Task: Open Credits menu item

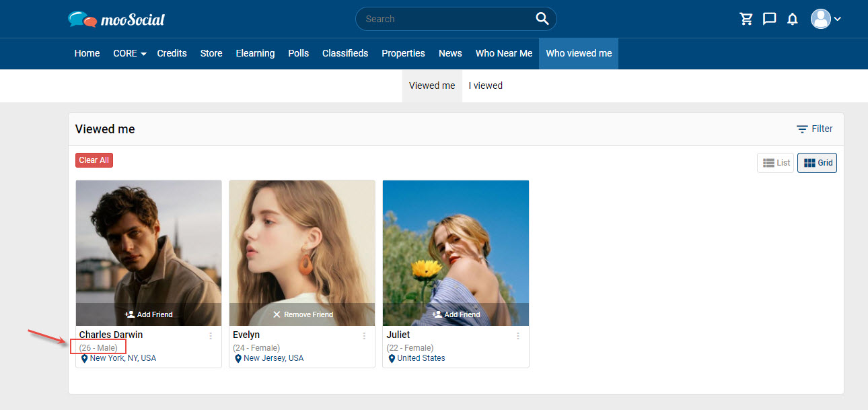Action: (x=172, y=53)
